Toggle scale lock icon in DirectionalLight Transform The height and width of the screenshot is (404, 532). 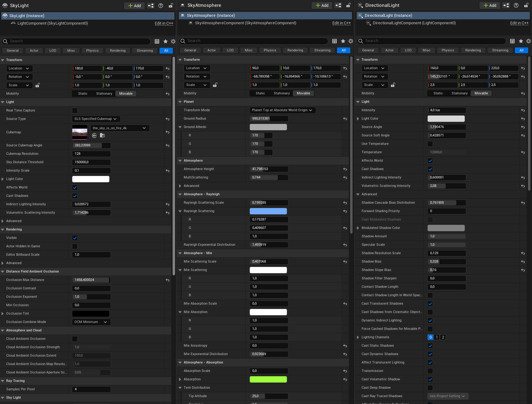pos(393,85)
